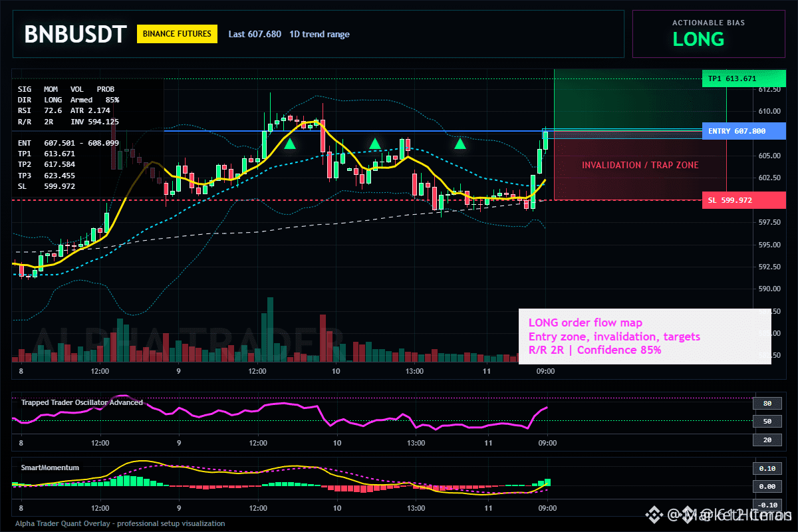798x532 pixels.
Task: Click the 'TP2 617.584' stats row
Action: (x=47, y=164)
